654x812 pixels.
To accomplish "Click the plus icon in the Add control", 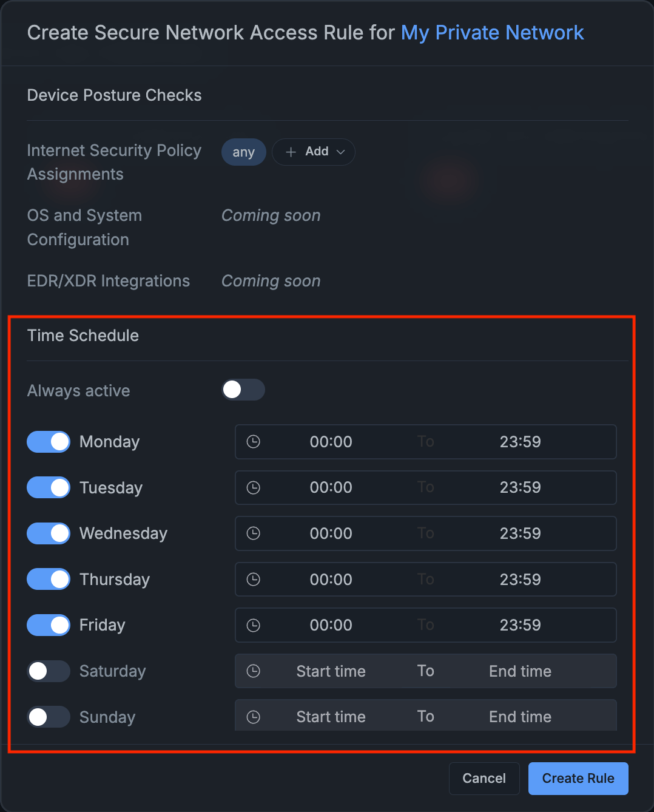I will (291, 152).
